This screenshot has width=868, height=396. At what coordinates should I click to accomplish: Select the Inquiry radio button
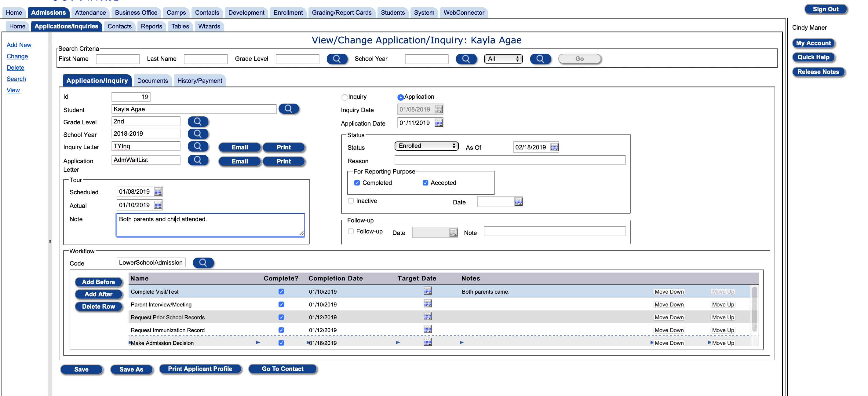pyautogui.click(x=345, y=97)
